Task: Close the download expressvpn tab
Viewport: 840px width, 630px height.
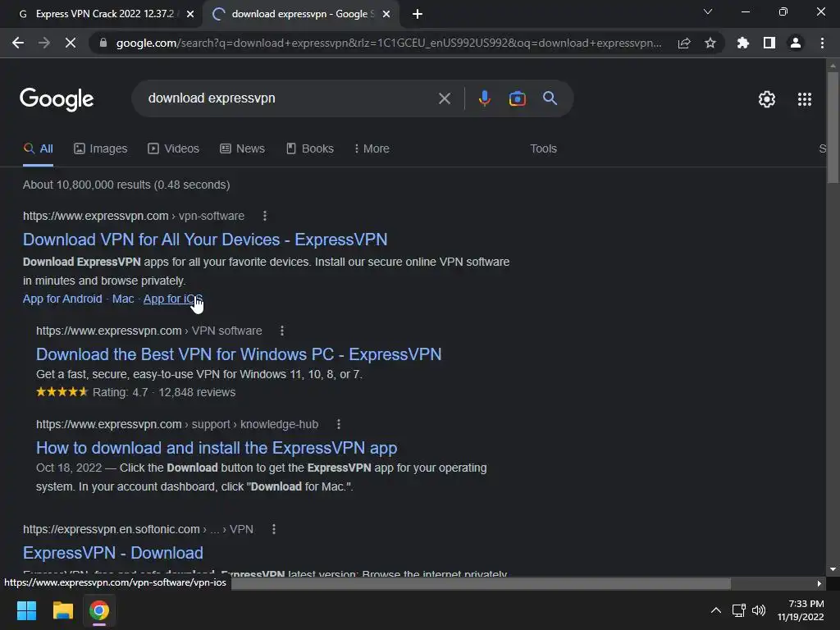Action: tap(386, 14)
